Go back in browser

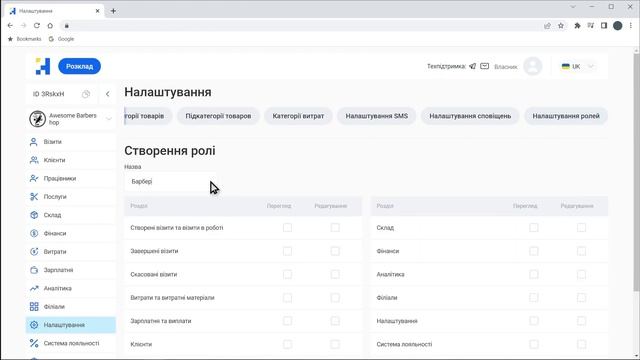10,25
